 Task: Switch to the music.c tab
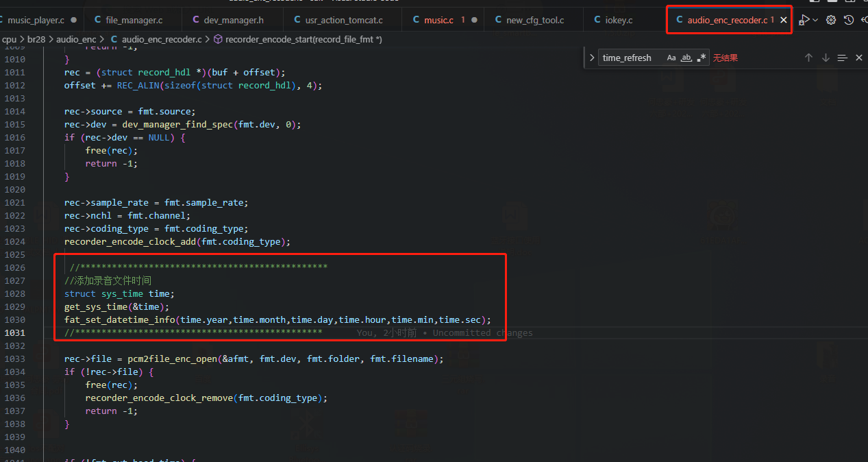click(438, 20)
